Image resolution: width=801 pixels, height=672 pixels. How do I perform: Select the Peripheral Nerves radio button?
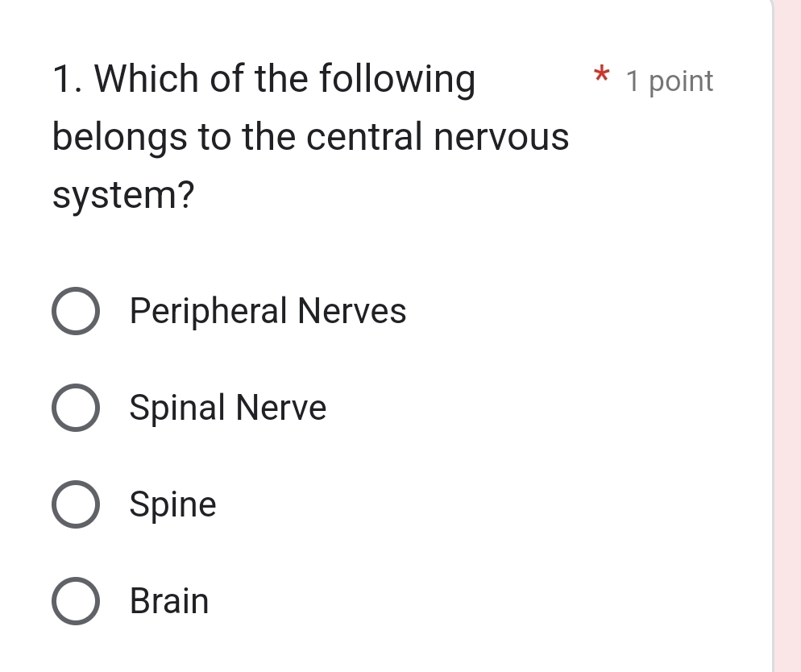click(77, 312)
